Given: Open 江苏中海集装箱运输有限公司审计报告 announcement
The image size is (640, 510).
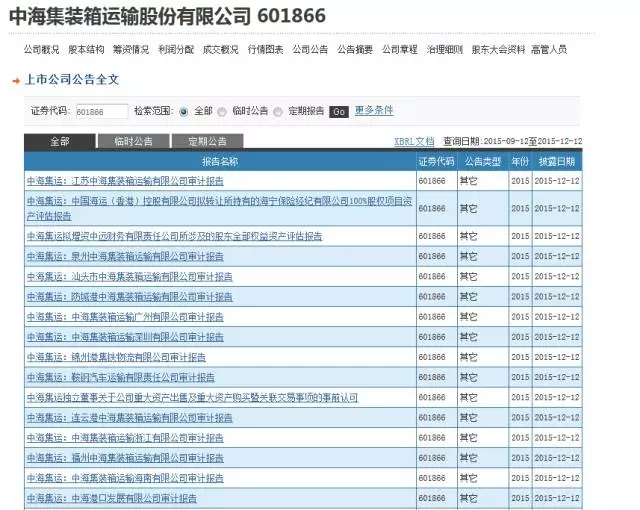Looking at the screenshot, I should tap(125, 181).
